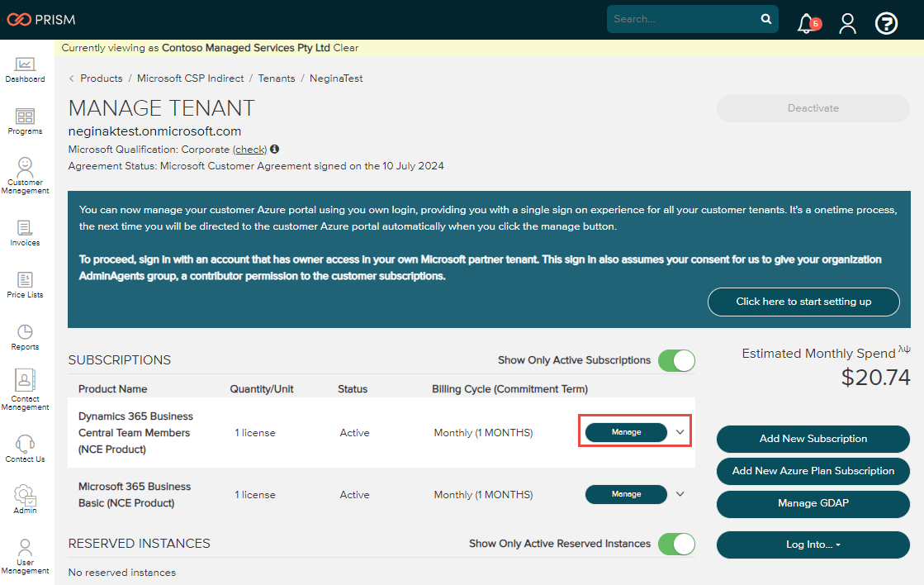Screen dimensions: 924x585
Task: Open User Management in the sidebar
Action: [x=26, y=556]
